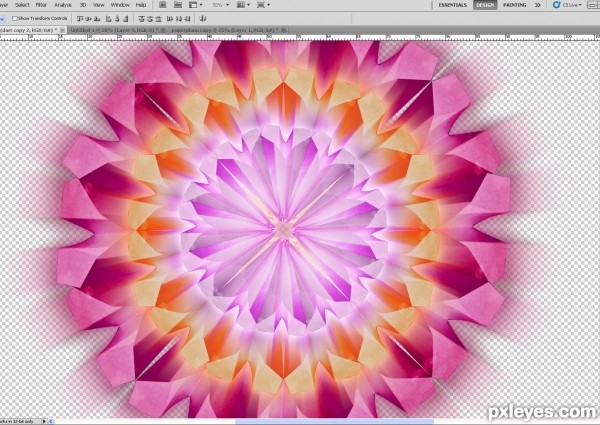Open the Analysis menu

point(63,5)
